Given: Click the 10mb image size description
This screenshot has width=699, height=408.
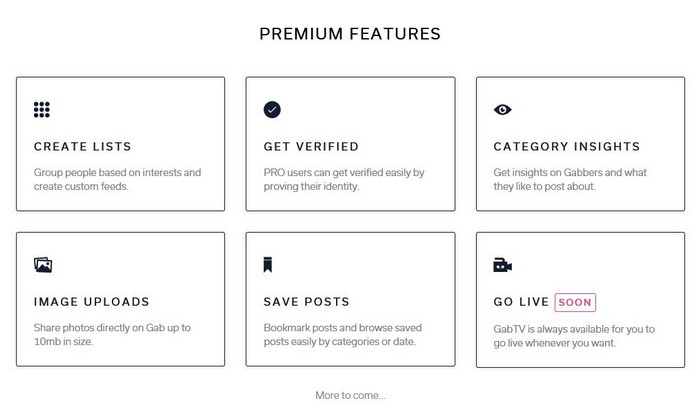Looking at the screenshot, I should pyautogui.click(x=111, y=335).
